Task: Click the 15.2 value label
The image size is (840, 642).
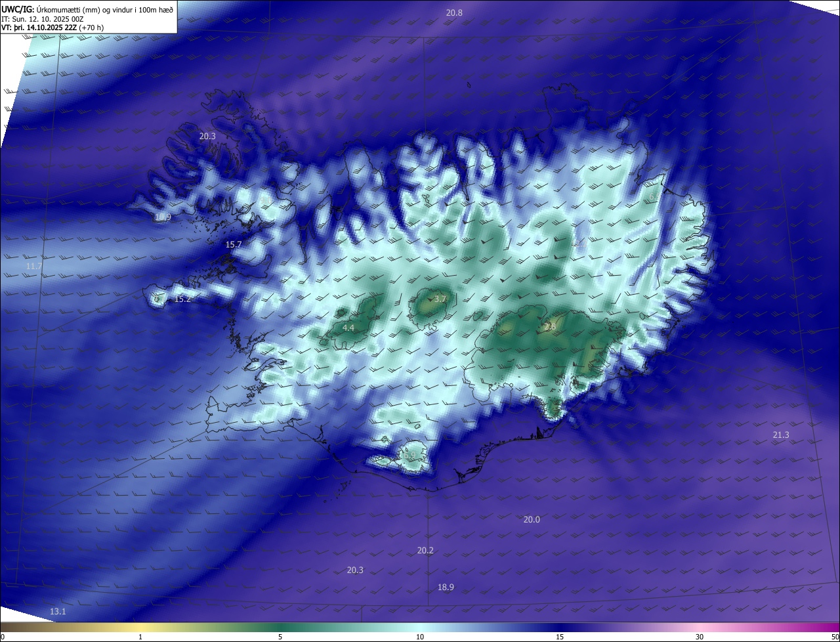Action: tap(183, 299)
